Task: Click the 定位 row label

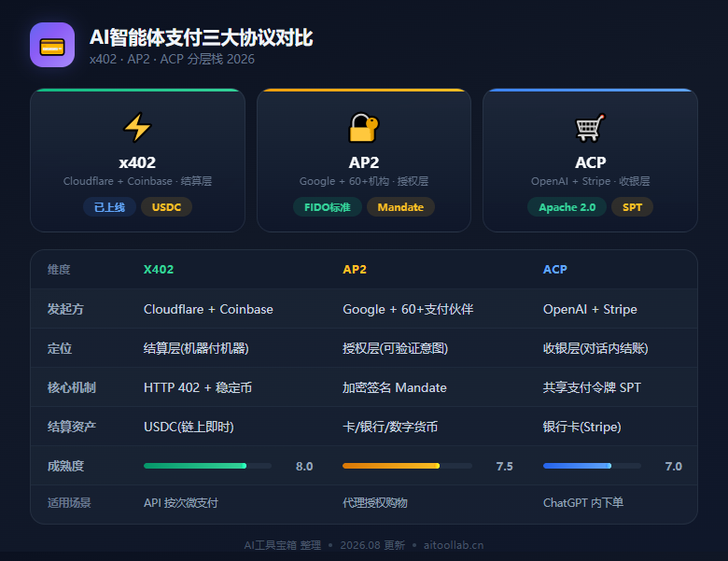Action: coord(60,348)
